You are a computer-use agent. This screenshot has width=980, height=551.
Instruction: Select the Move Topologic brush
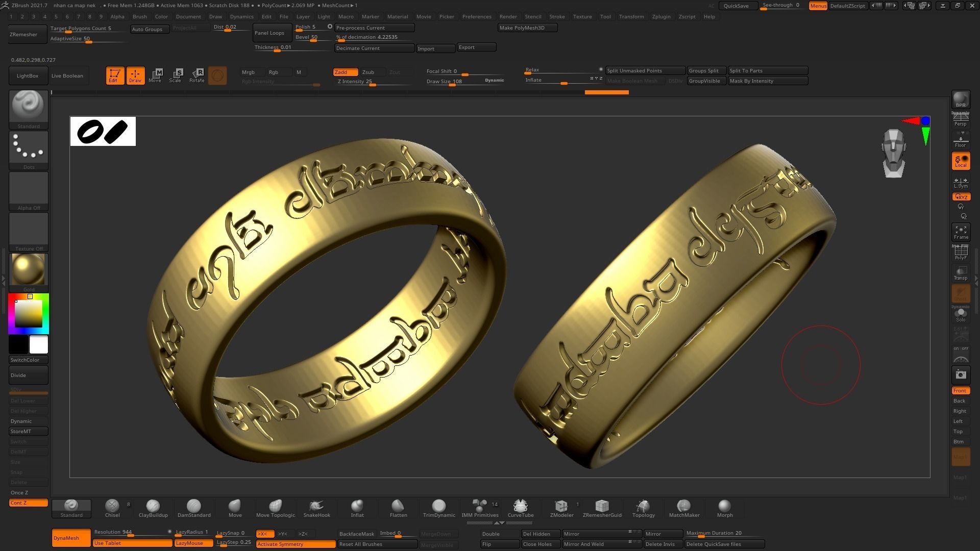(x=276, y=509)
